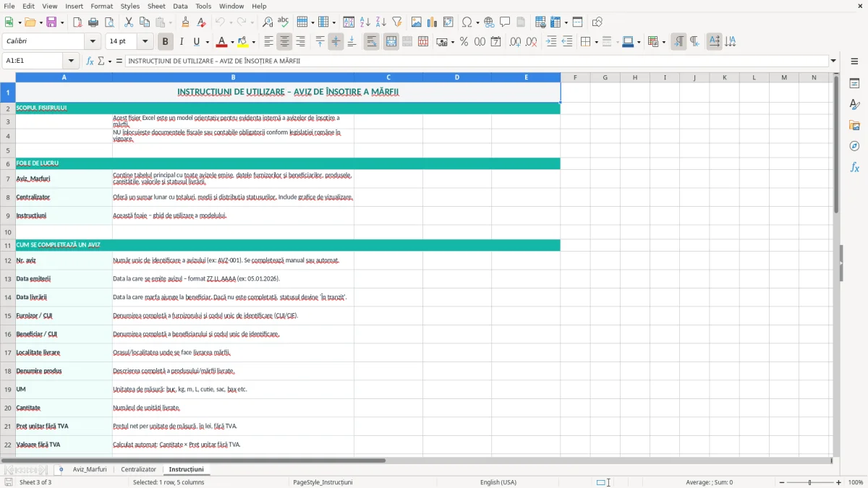Open the Sheet menu
Screen dimensions: 868x488
coord(156,6)
